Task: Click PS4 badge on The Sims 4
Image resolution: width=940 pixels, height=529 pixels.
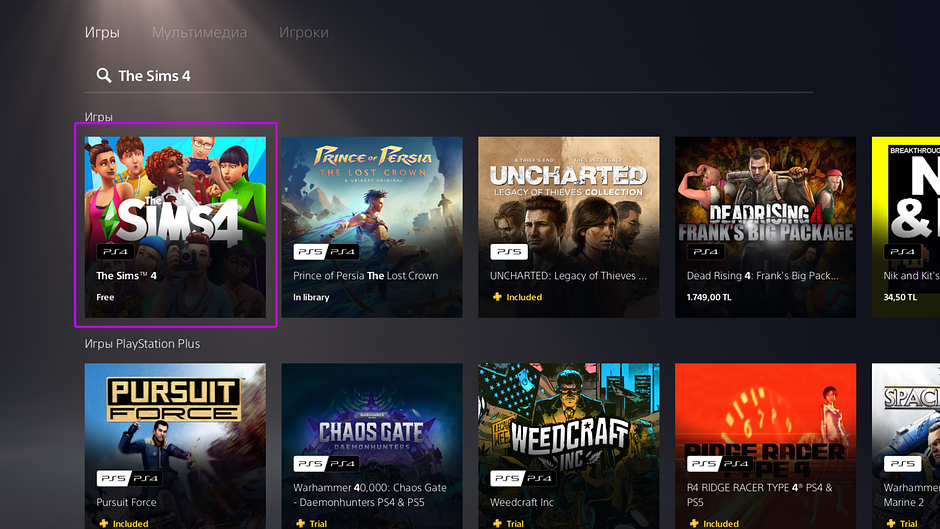Action: [115, 252]
